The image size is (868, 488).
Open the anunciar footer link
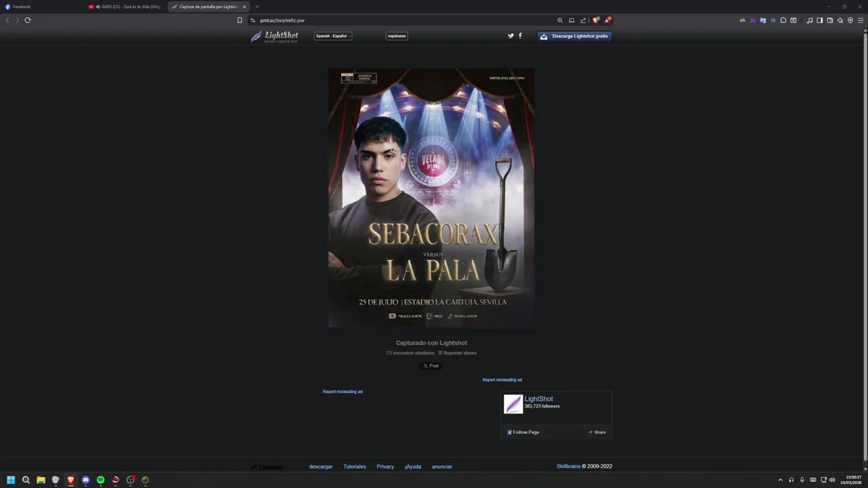tap(442, 467)
